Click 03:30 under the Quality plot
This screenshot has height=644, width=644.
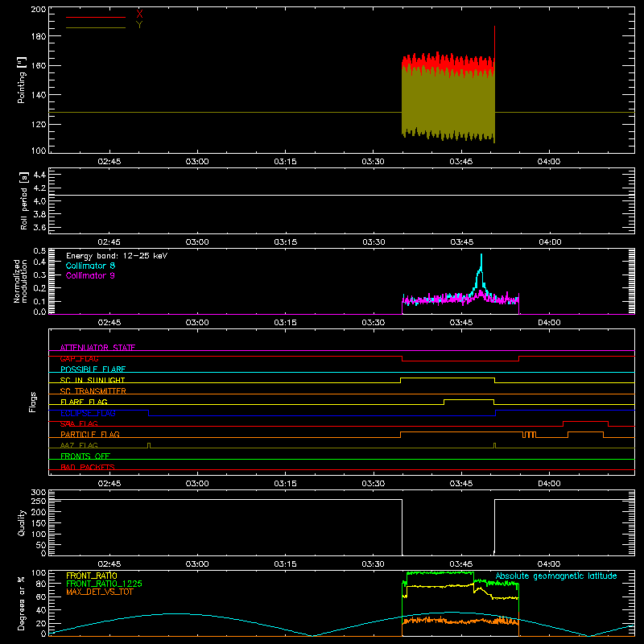click(x=373, y=564)
